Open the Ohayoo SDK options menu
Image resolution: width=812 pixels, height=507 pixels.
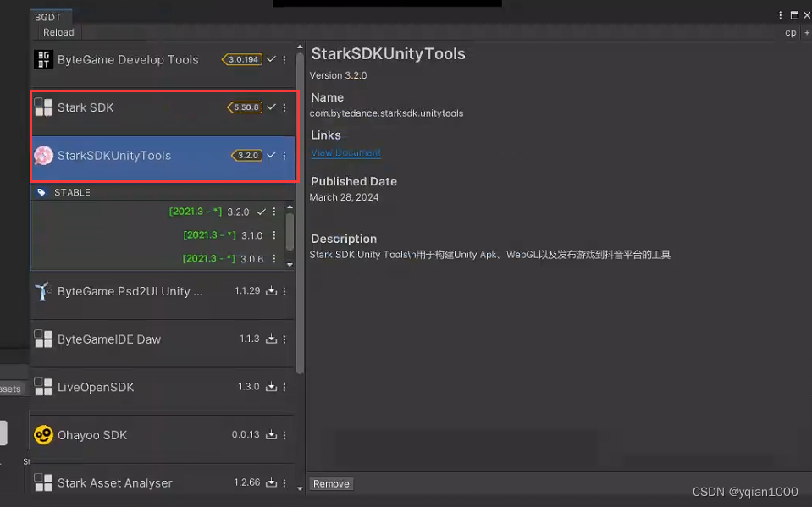(284, 434)
